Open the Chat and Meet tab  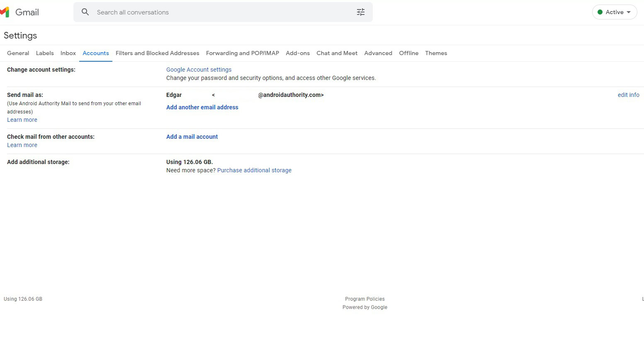click(x=337, y=53)
